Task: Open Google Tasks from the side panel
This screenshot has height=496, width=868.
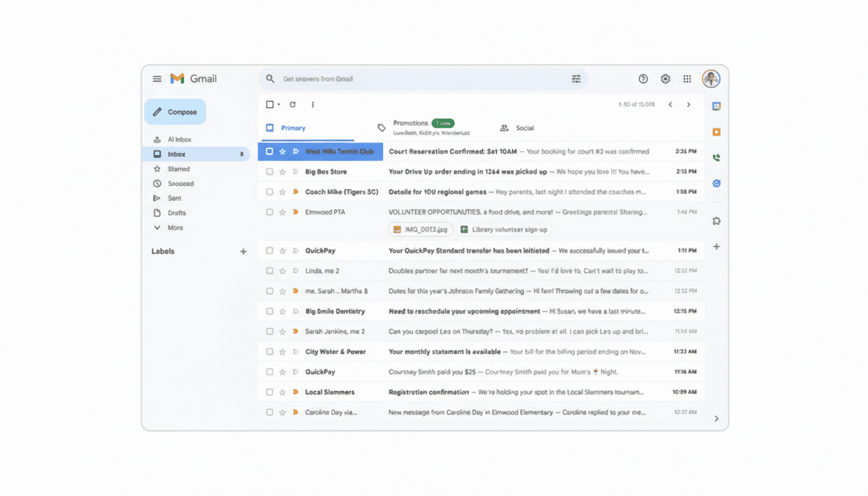Action: (716, 183)
